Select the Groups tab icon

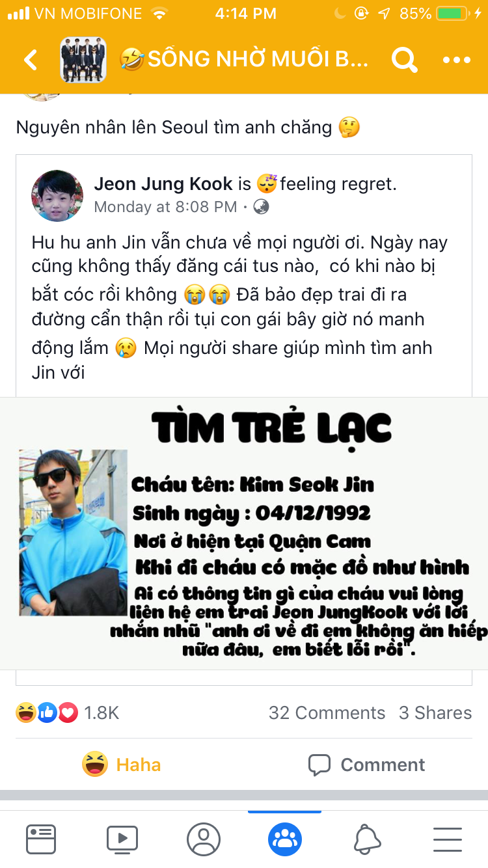click(x=285, y=839)
